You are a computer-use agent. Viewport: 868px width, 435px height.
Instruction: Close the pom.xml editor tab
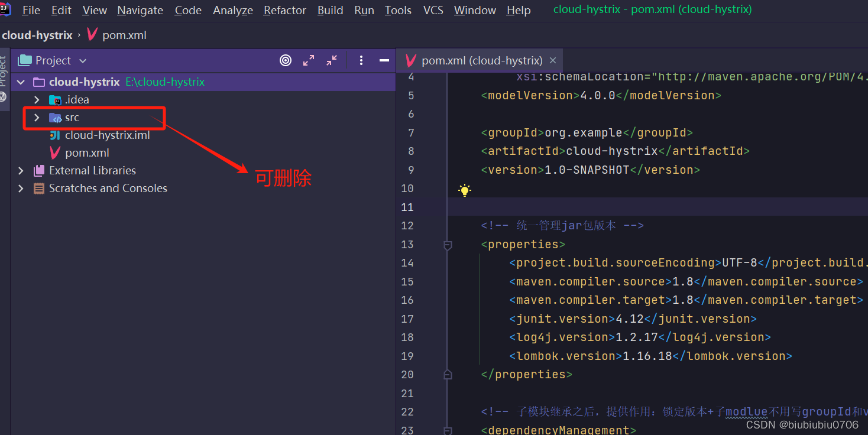[552, 60]
